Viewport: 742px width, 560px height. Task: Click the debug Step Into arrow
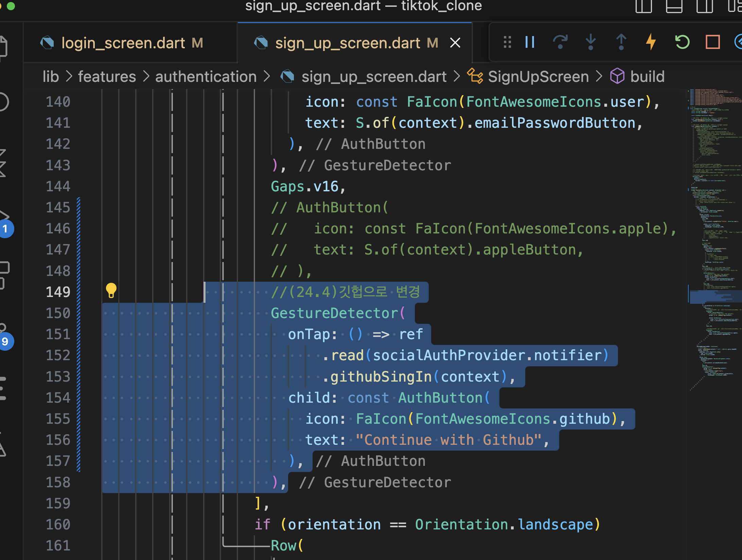click(590, 42)
